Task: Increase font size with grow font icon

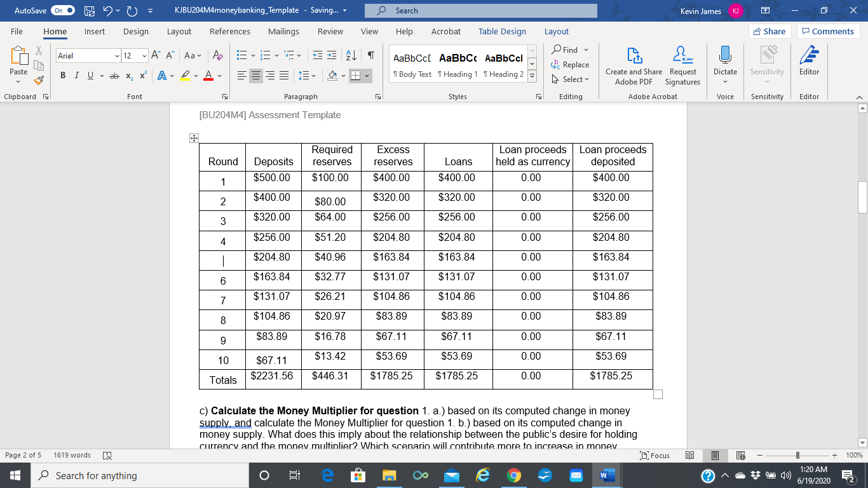Action: 157,56
